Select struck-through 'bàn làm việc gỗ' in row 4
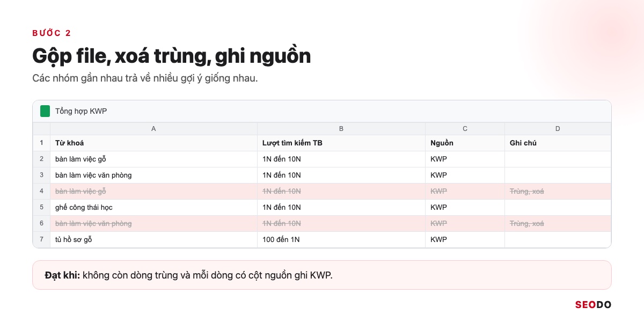 (x=154, y=192)
